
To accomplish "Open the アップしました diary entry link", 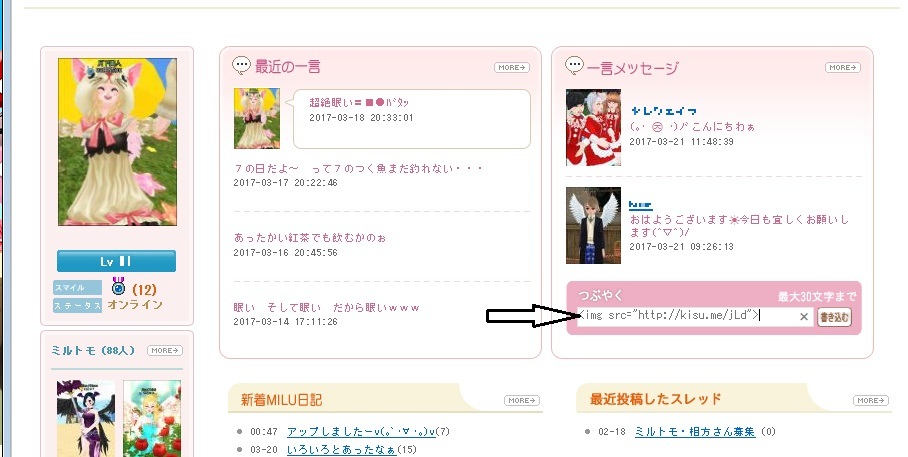I will (x=361, y=432).
